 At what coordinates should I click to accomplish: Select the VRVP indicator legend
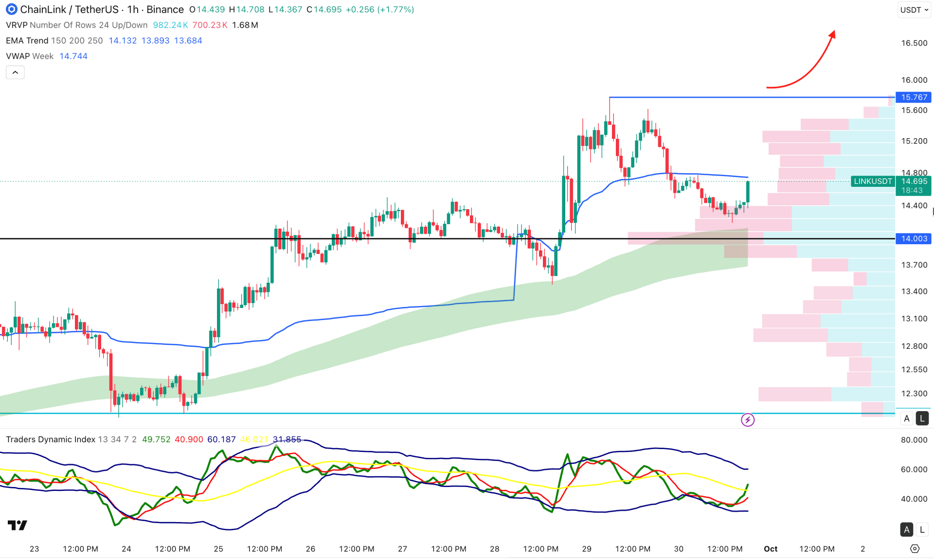[77, 25]
